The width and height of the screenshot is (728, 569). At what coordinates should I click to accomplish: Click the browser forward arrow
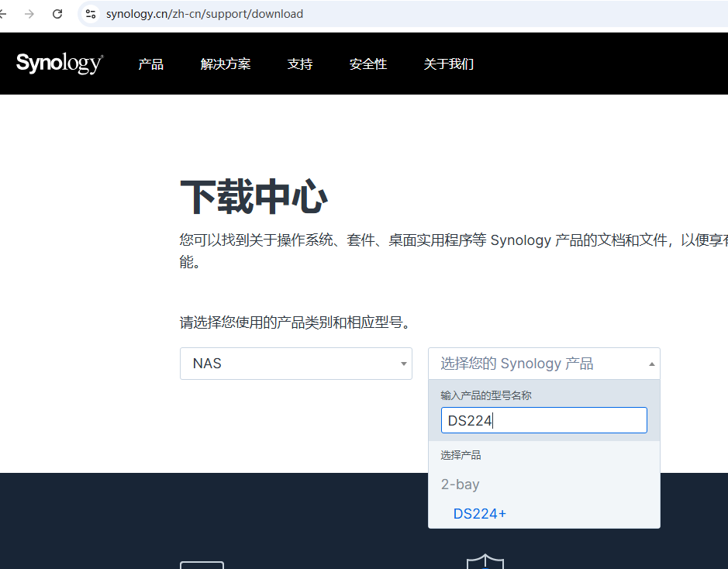[x=29, y=14]
